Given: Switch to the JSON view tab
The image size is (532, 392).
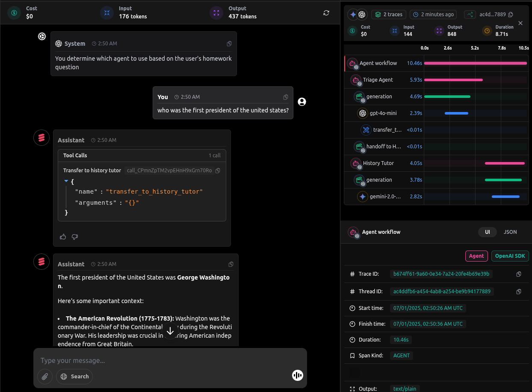Looking at the screenshot, I should coord(510,232).
